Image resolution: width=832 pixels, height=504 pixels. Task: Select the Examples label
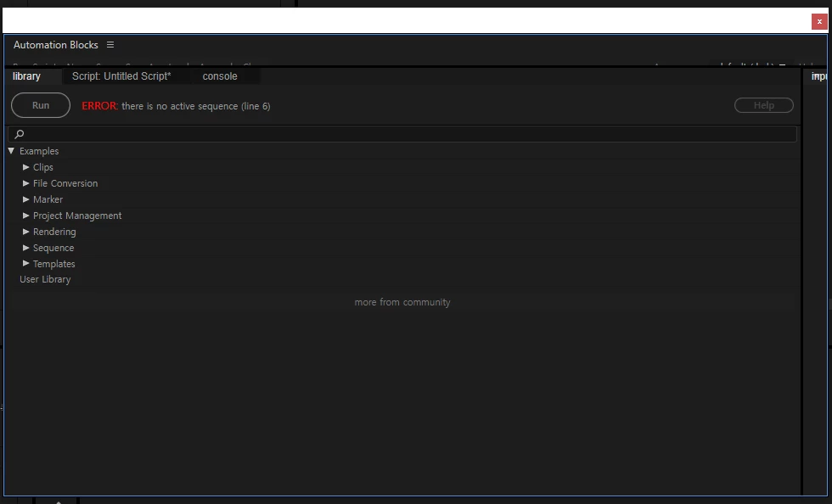(x=39, y=151)
